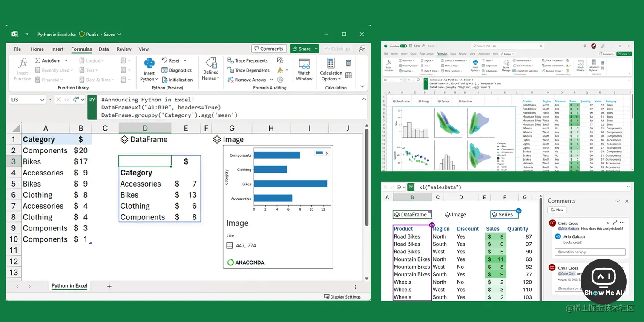This screenshot has width=644, height=322.
Task: Open Watch Window in Python in Excel.xlsx window
Action: (304, 70)
